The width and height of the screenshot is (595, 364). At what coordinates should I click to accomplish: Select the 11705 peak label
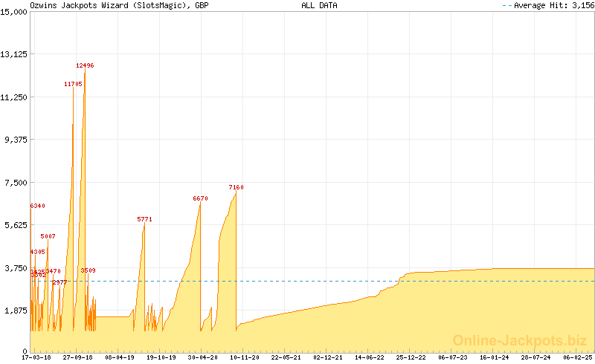tap(73, 84)
